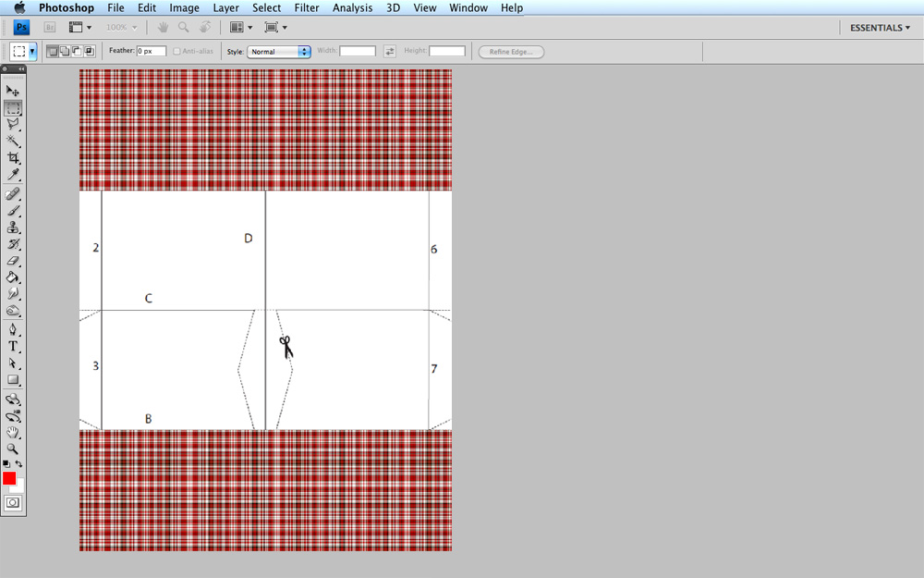Select the Pen tool
Image resolution: width=924 pixels, height=578 pixels.
[x=12, y=328]
